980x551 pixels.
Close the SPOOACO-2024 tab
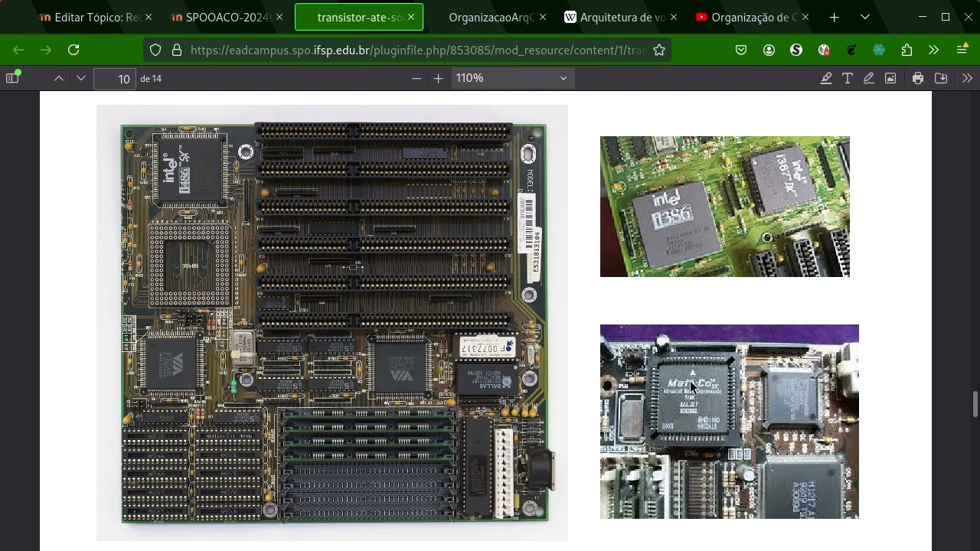click(279, 17)
